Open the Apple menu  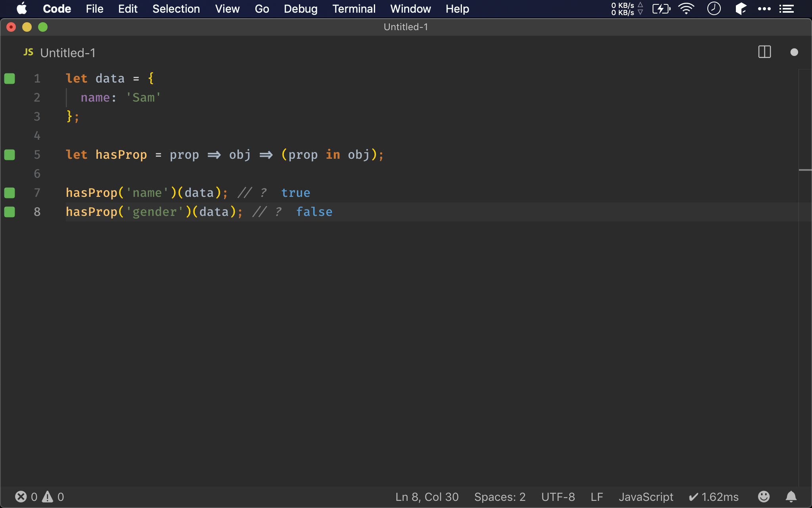22,8
